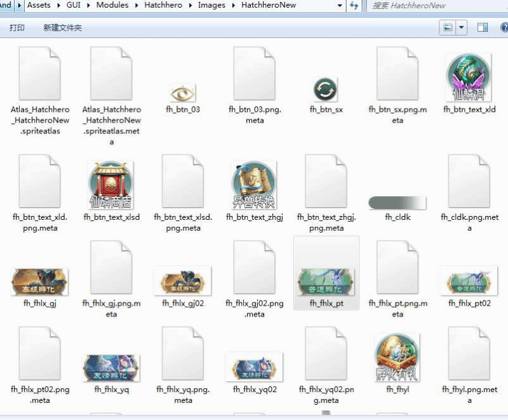Select the fh_cldk gradient bar image

(x=397, y=203)
